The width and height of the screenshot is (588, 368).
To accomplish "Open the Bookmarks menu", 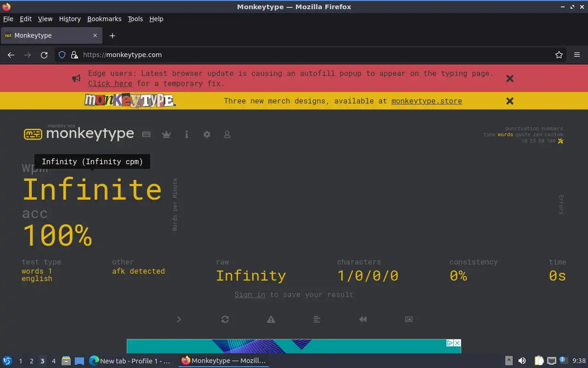I will (x=104, y=19).
